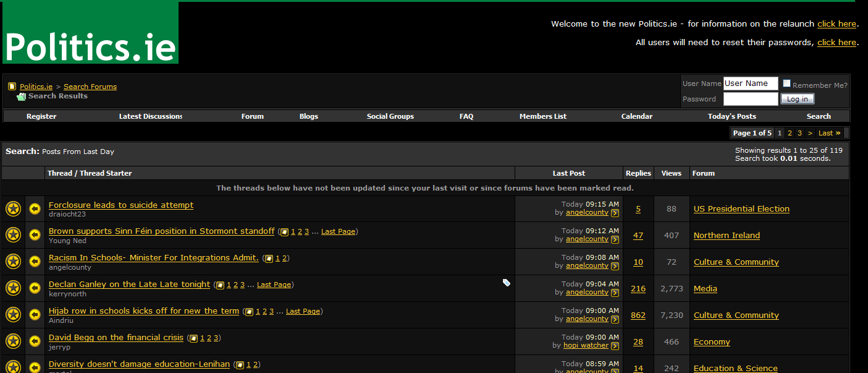Open Declan Ganley on the Late Late tonight

[130, 285]
